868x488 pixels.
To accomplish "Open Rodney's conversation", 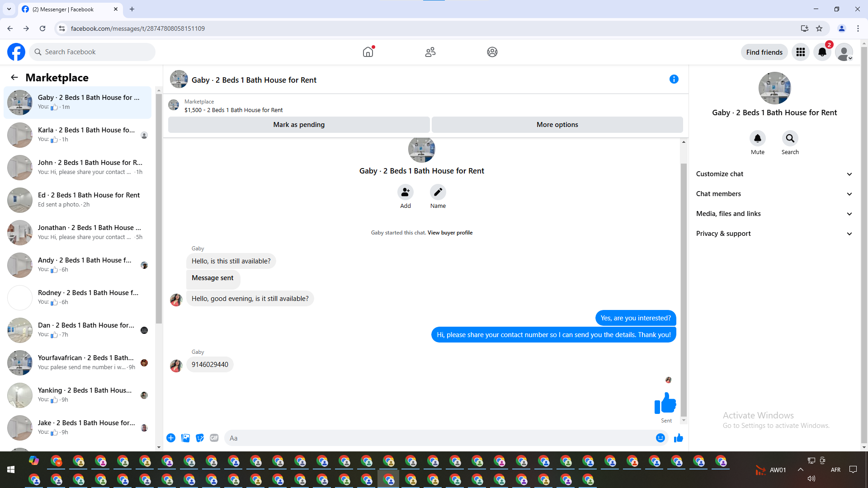I will (x=78, y=297).
